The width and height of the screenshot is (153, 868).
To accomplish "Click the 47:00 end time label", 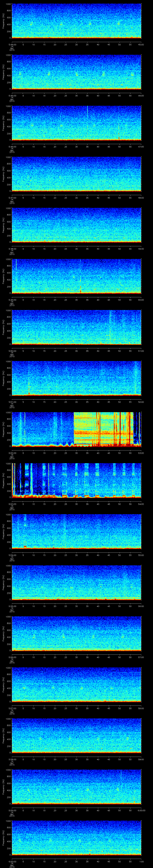I will coord(141,147).
